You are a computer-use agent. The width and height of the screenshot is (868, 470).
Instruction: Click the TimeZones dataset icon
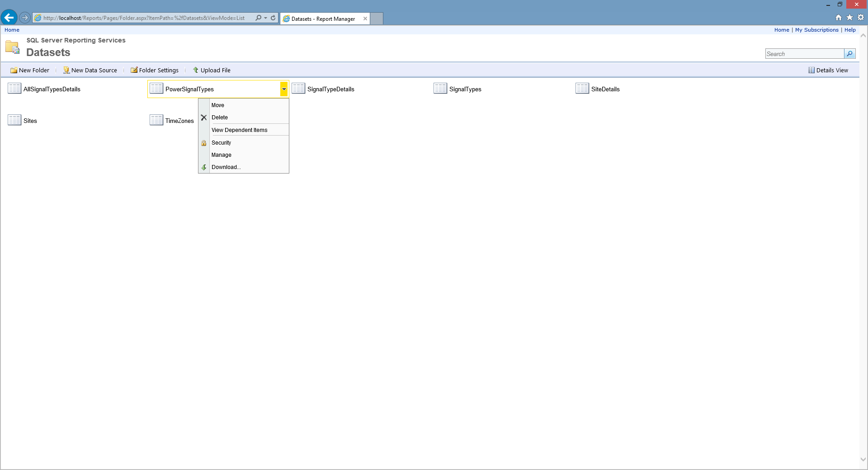tap(156, 120)
